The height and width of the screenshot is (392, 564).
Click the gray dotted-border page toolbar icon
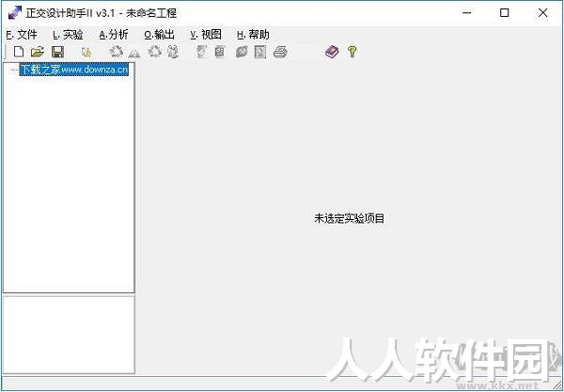point(260,52)
